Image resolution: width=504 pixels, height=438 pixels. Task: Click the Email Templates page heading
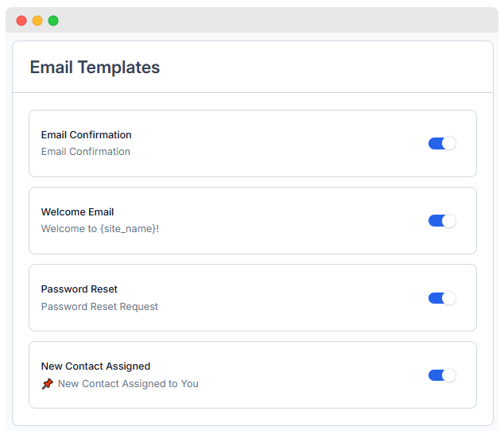pyautogui.click(x=95, y=68)
